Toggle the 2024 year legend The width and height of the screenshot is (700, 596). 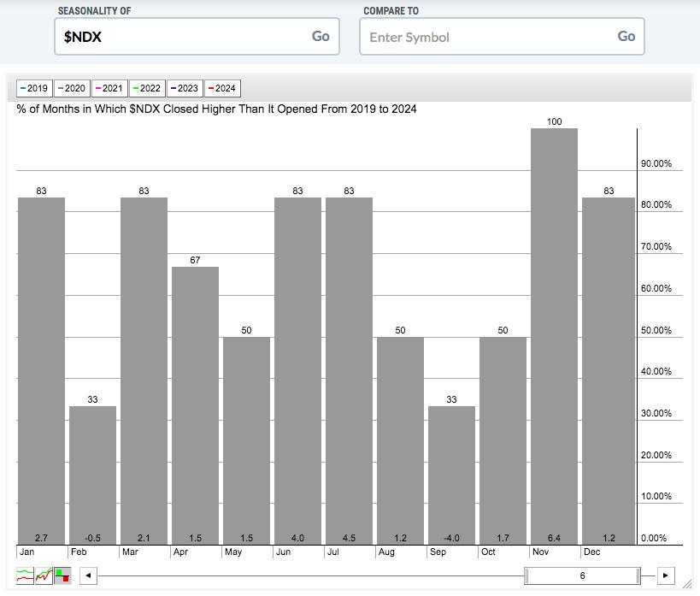tap(222, 88)
